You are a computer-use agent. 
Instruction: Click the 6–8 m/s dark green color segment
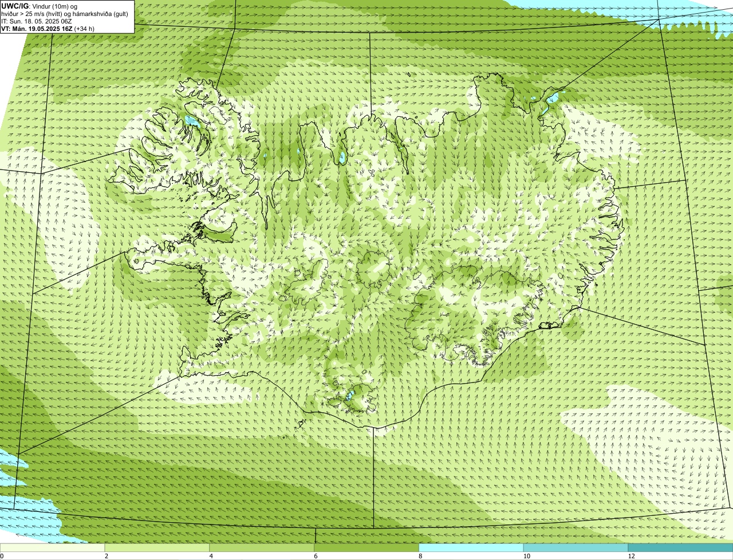367,548
